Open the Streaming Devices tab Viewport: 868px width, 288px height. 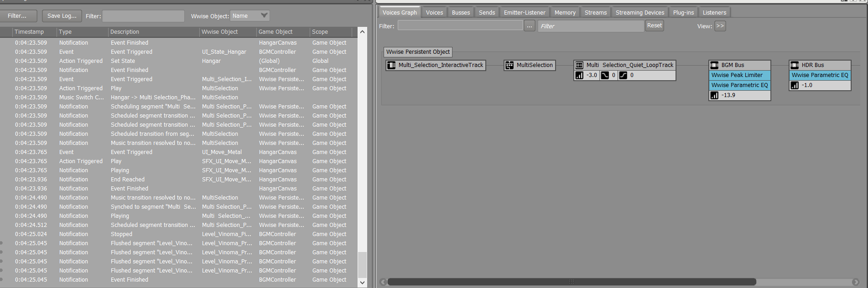click(640, 12)
